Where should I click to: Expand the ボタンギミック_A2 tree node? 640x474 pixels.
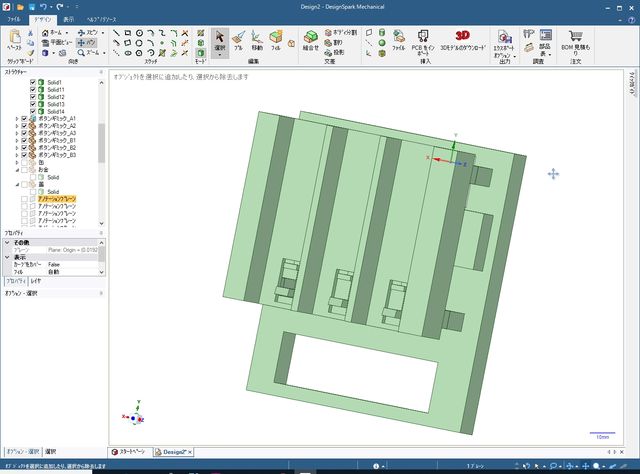17,126
